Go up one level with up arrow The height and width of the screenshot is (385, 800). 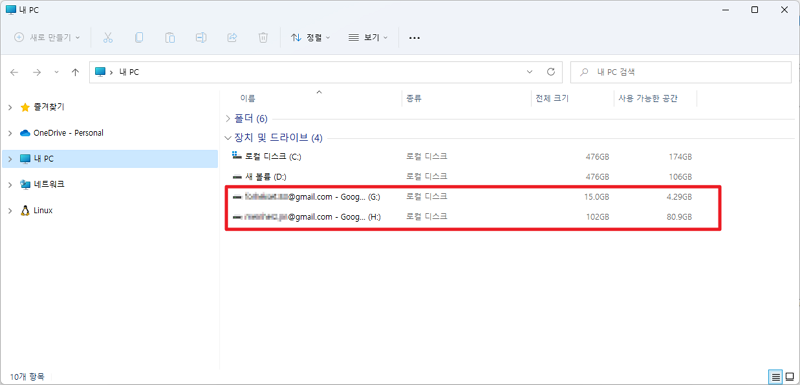pyautogui.click(x=76, y=72)
